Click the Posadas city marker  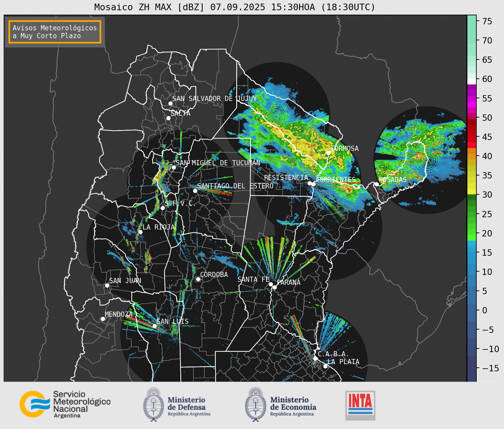[x=377, y=184]
